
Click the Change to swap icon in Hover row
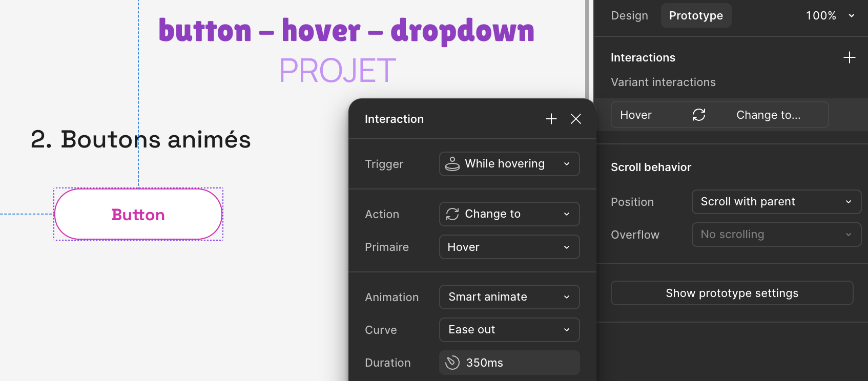pos(699,115)
